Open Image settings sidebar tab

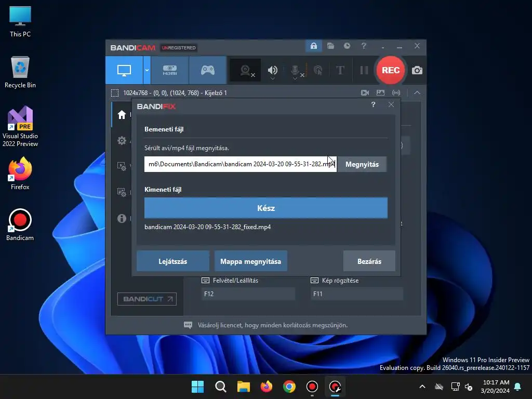[x=122, y=192]
